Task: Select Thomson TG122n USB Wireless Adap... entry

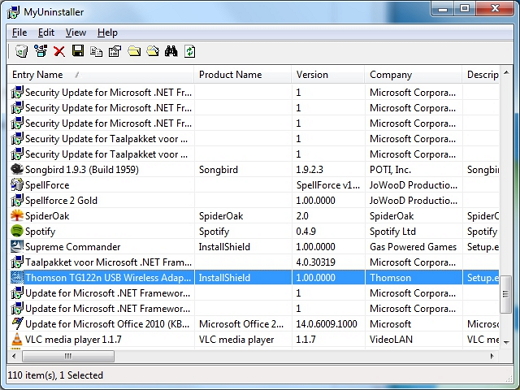Action: (108, 278)
